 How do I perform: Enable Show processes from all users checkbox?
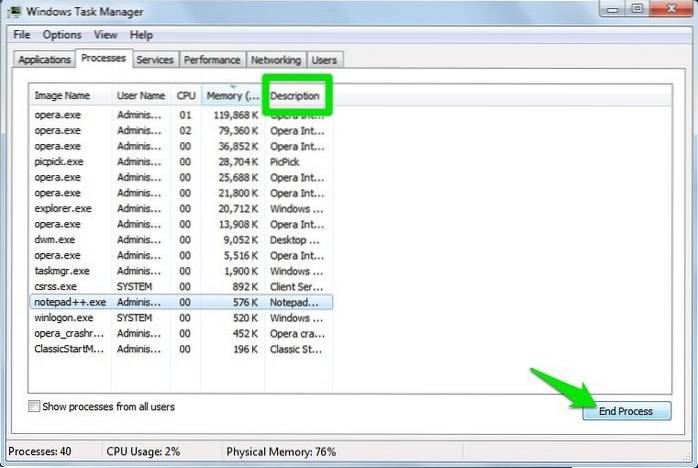pos(36,406)
